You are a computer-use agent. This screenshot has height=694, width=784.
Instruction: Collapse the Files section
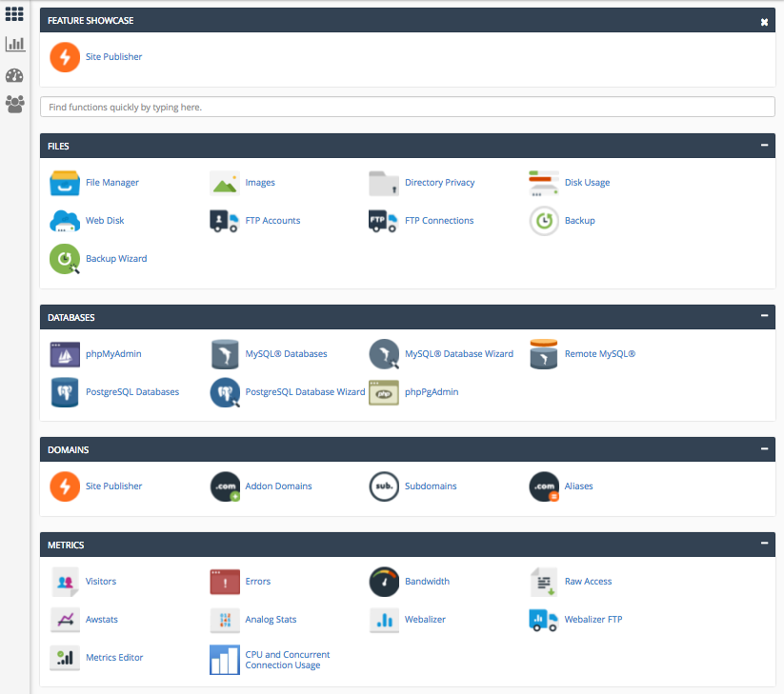coord(764,146)
